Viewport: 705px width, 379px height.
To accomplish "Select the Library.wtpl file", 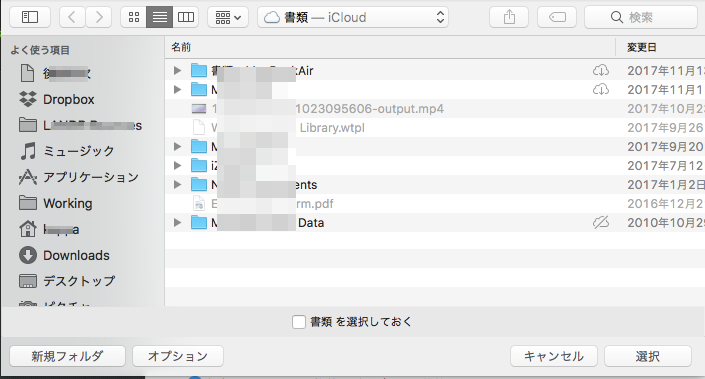I will click(435, 128).
